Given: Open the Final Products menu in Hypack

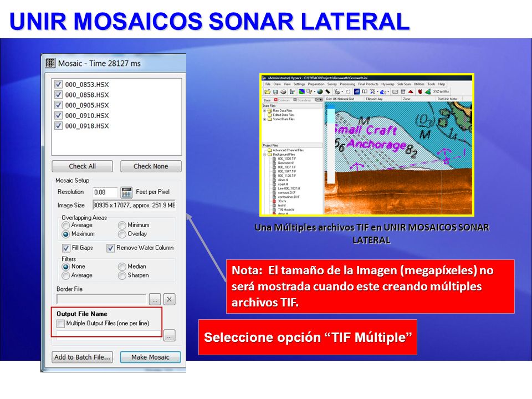Looking at the screenshot, I should point(369,84).
